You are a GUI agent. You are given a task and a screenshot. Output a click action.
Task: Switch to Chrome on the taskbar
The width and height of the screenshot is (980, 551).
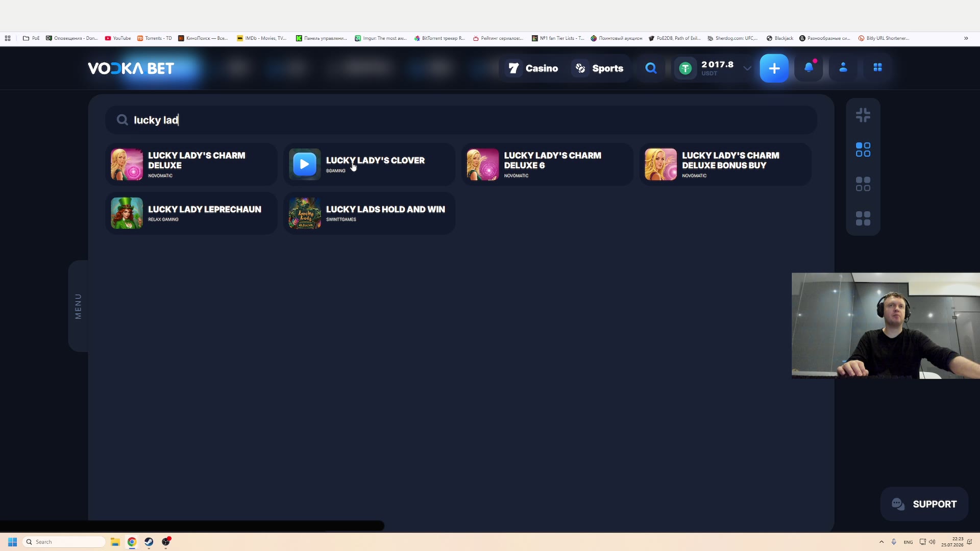pos(132,542)
